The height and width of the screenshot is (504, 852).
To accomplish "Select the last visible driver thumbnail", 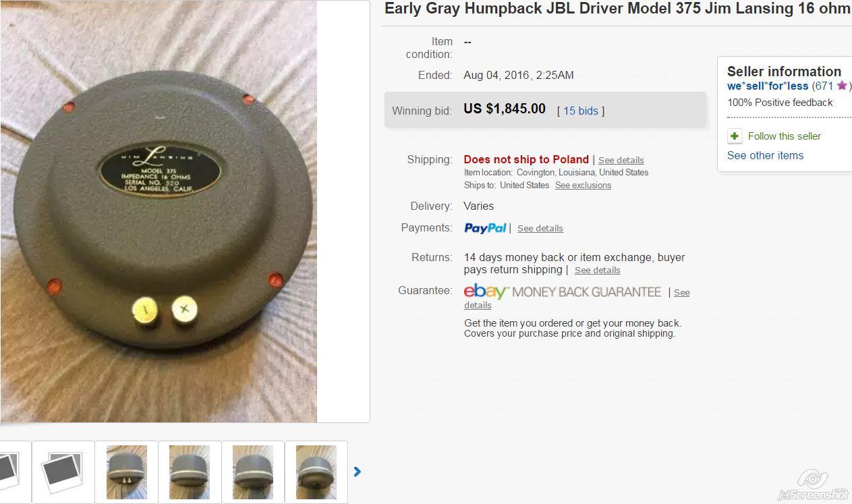I will tap(316, 472).
